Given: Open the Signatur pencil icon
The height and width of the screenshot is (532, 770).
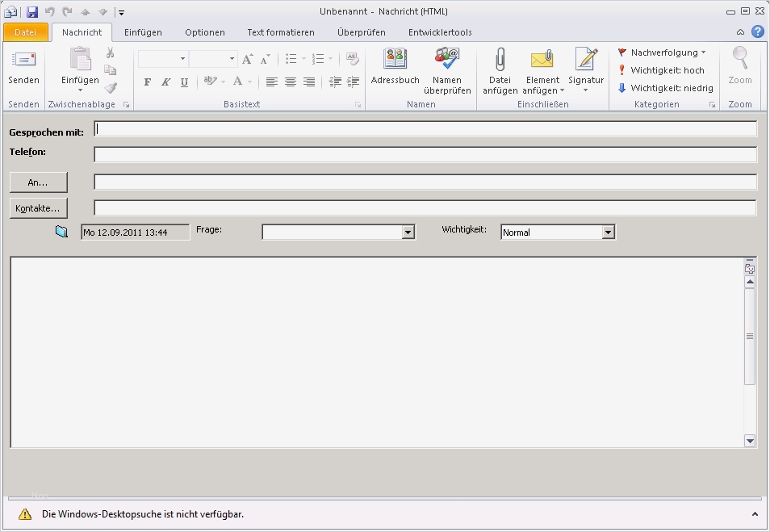Looking at the screenshot, I should 585,60.
